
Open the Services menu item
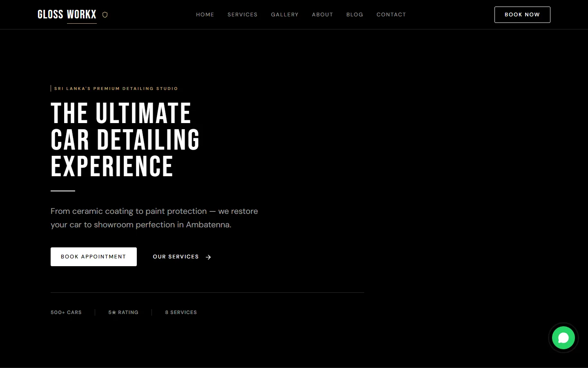(x=243, y=15)
